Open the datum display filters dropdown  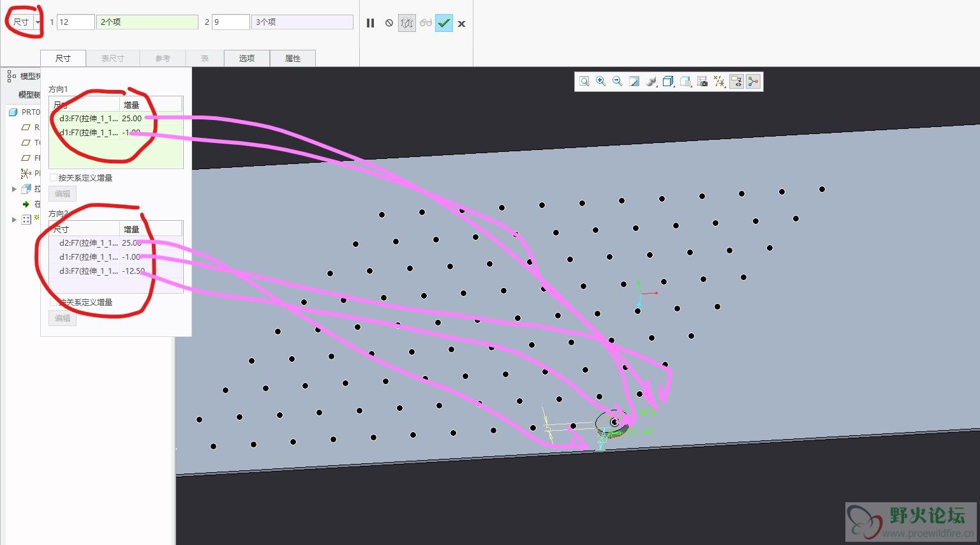tap(720, 81)
